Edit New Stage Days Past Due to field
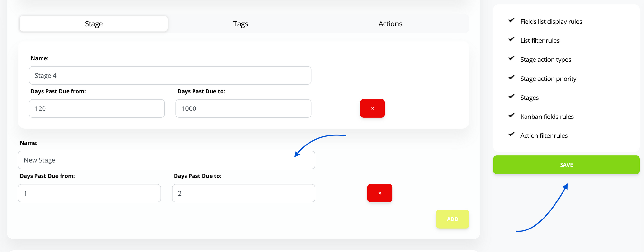Viewport: 644px width, 252px height. pos(243,193)
